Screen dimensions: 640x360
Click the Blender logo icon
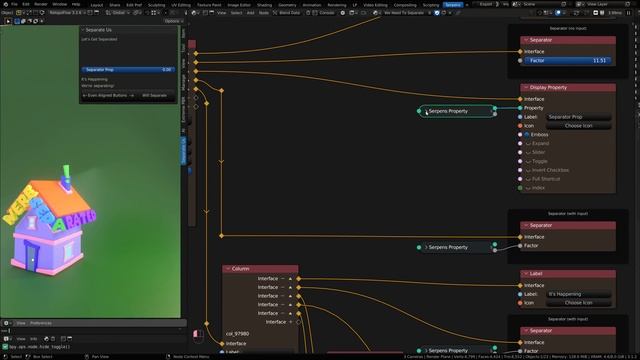click(5, 4)
